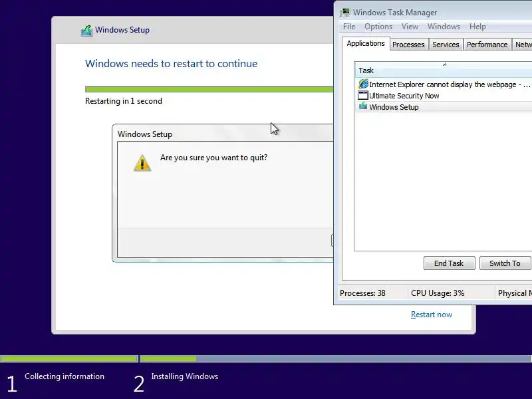This screenshot has width=532, height=399.
Task: Open the Options menu in Task Manager
Action: tap(378, 27)
